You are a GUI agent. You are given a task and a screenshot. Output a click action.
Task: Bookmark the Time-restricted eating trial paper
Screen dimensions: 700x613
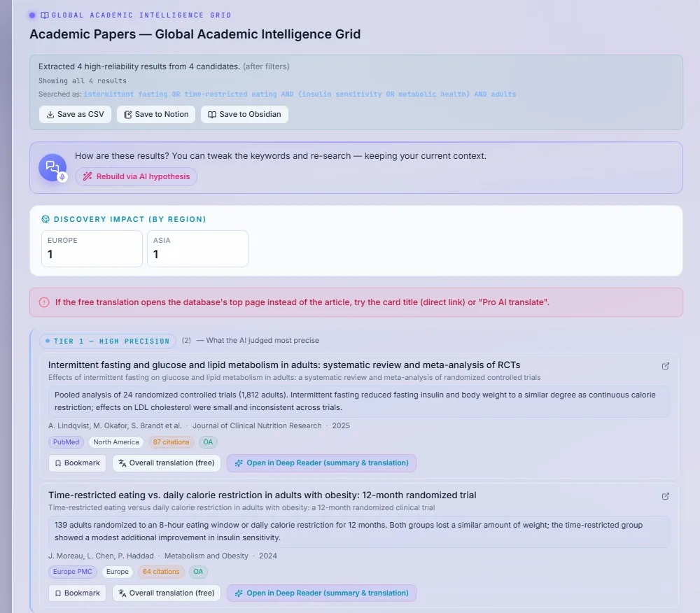coord(77,593)
